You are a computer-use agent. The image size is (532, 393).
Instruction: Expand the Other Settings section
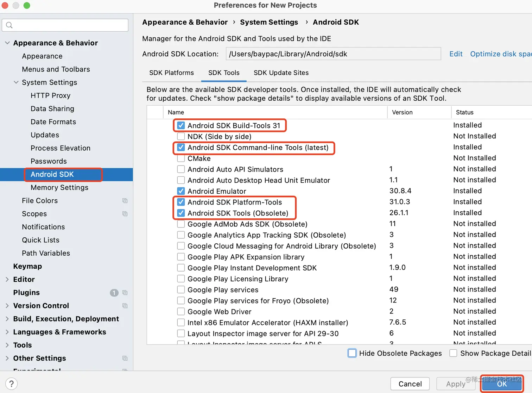(x=7, y=358)
